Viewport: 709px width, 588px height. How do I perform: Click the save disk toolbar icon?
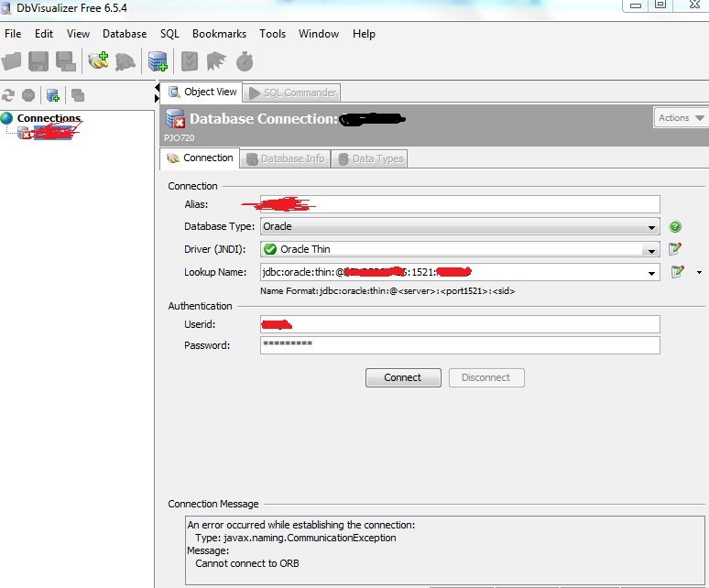pyautogui.click(x=38, y=61)
